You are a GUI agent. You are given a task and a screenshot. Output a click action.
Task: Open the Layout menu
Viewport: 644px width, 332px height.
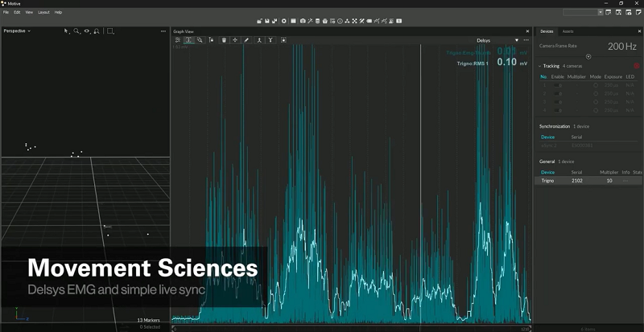click(43, 12)
